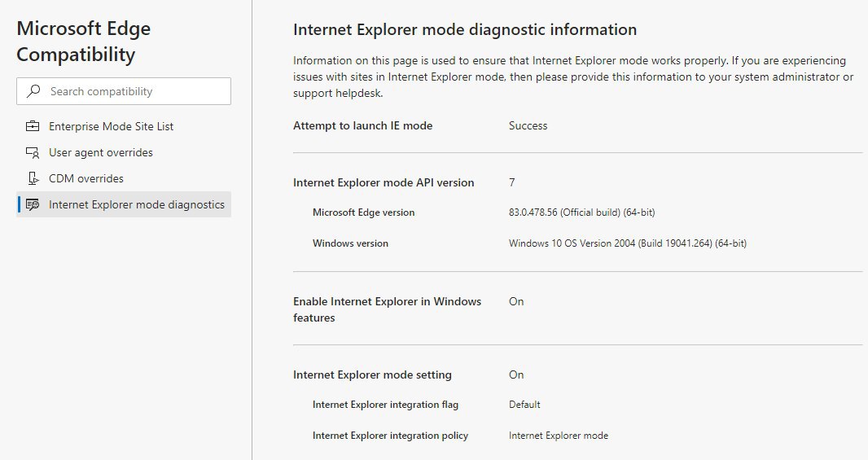Click the Internet Explorer mode setting label
Screen dimensions: 868x460
click(372, 375)
